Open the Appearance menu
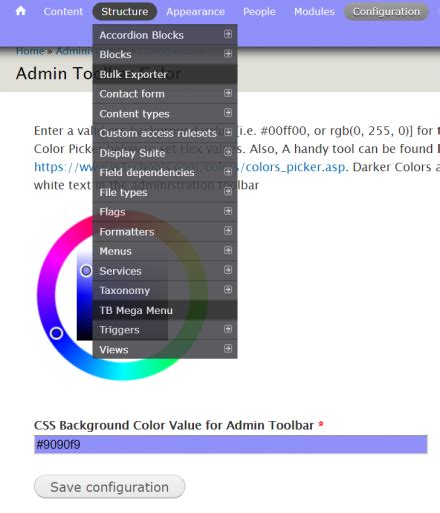 195,12
